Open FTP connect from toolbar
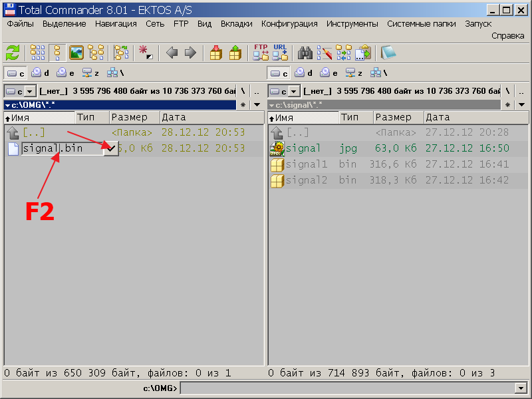Viewport: 532px width, 399px height. (261, 53)
